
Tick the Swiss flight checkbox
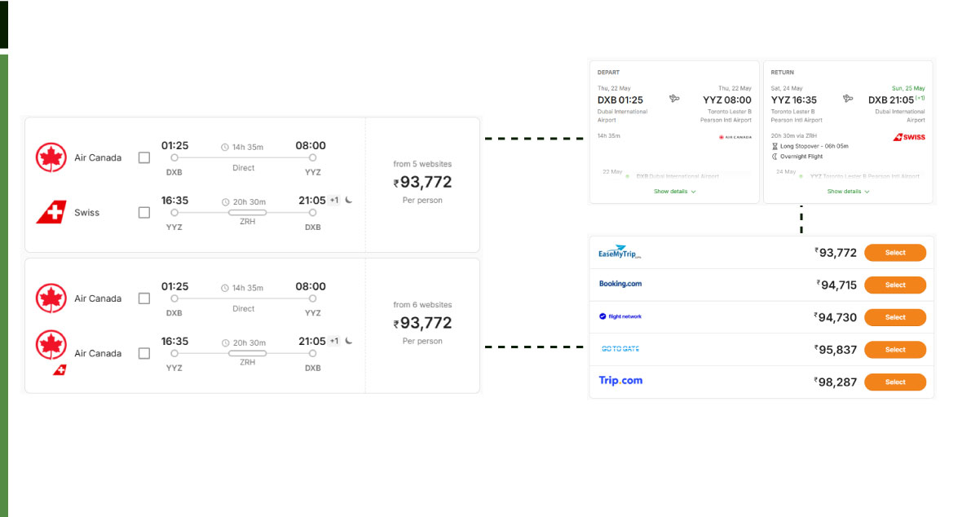144,213
